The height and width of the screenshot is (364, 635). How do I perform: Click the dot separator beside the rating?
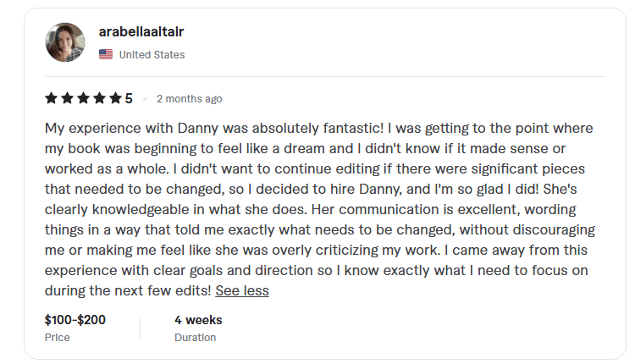145,99
